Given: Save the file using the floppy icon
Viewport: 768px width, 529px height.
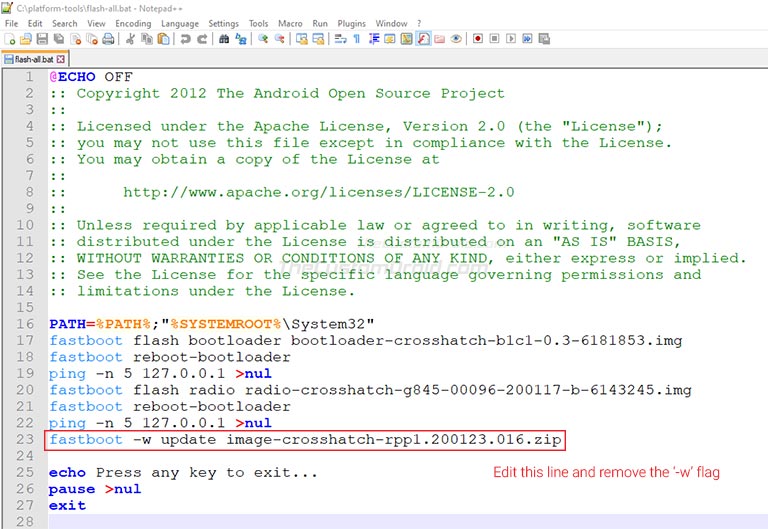Looking at the screenshot, I should (42, 39).
